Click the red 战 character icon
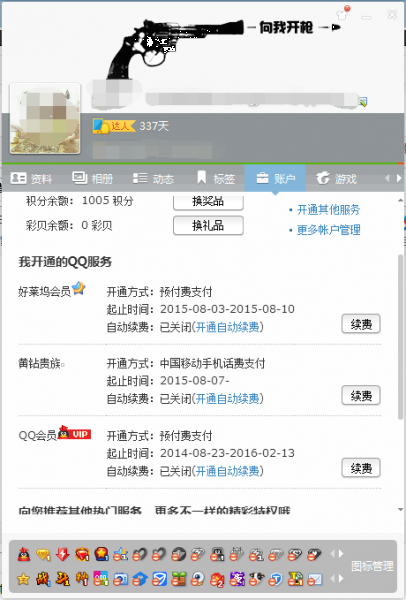The width and height of the screenshot is (406, 600). click(43, 579)
